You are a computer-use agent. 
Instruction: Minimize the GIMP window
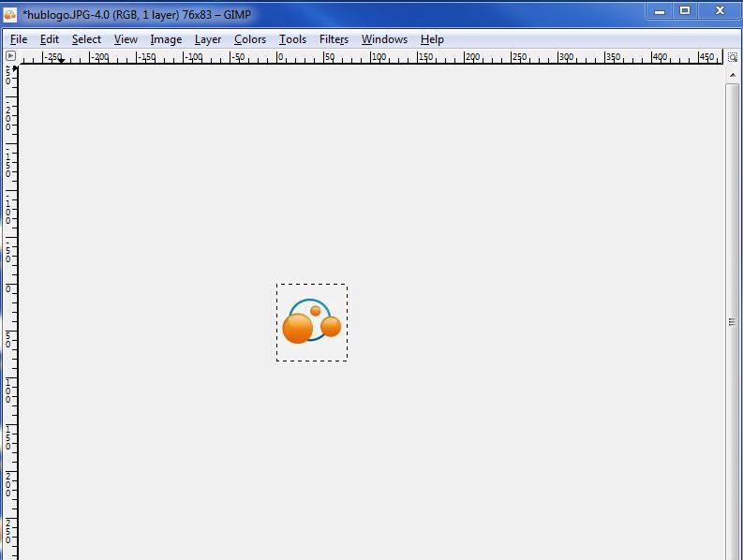coord(660,10)
